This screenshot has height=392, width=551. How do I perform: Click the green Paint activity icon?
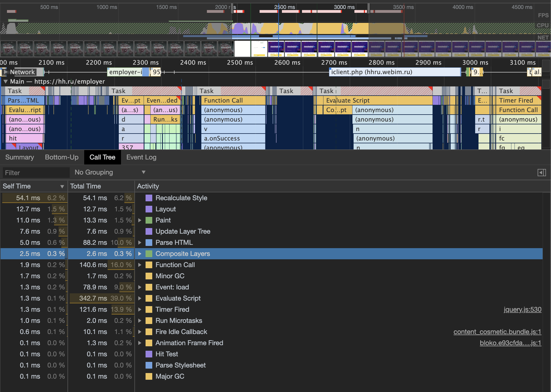click(x=149, y=220)
